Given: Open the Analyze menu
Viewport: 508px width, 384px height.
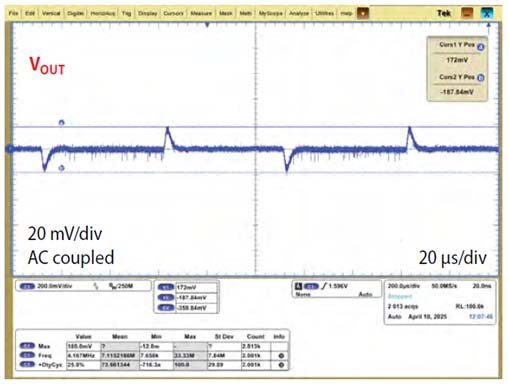Looking at the screenshot, I should 299,13.
